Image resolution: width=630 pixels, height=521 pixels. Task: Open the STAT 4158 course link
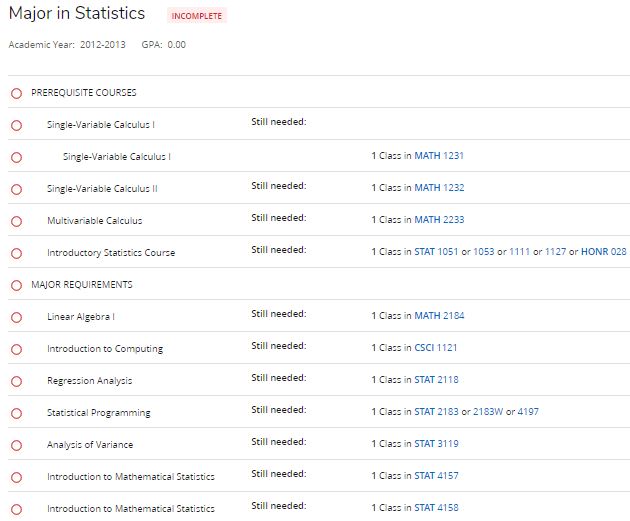[x=436, y=508]
